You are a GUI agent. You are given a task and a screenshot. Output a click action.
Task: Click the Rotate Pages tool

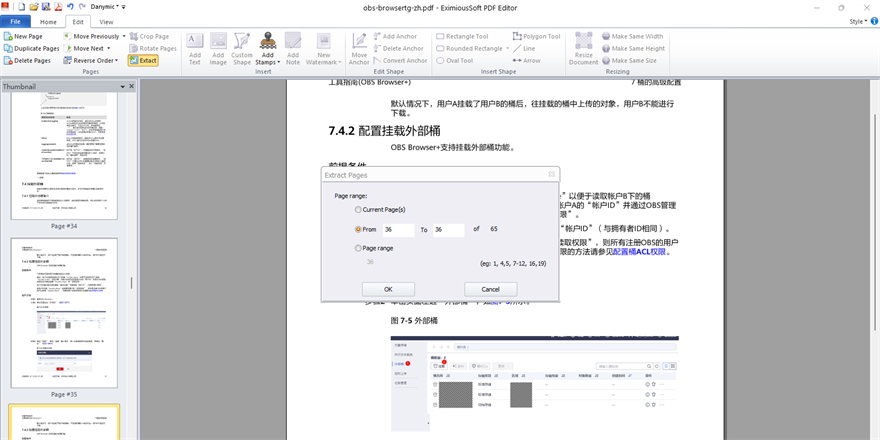click(153, 48)
